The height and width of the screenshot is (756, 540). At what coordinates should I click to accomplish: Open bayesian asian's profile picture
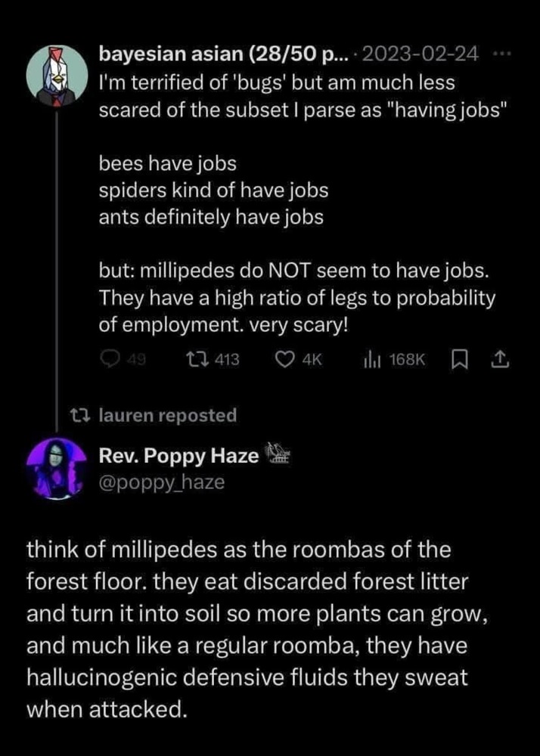[56, 78]
